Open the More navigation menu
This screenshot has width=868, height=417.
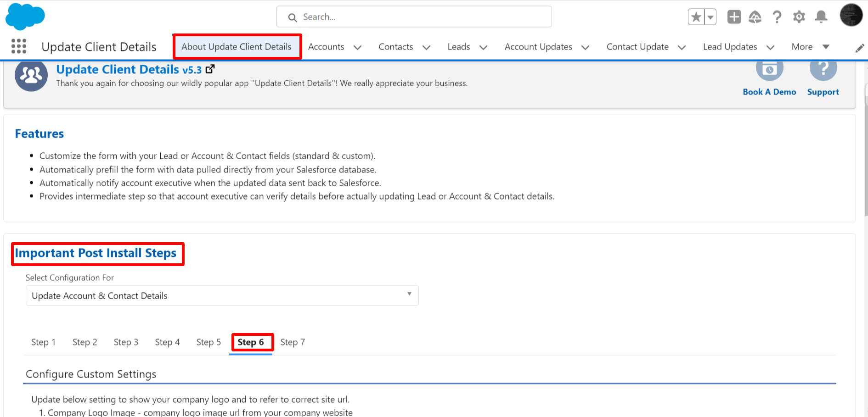810,47
